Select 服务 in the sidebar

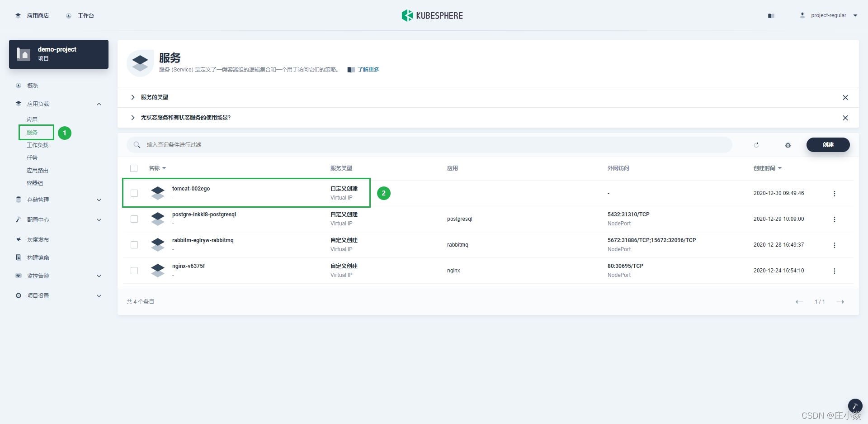[32, 132]
